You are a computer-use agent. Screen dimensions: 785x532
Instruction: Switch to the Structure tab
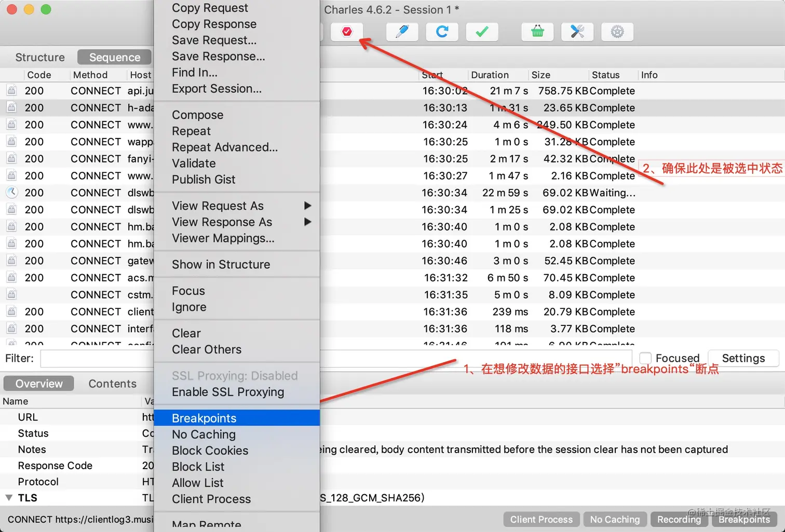pos(40,57)
